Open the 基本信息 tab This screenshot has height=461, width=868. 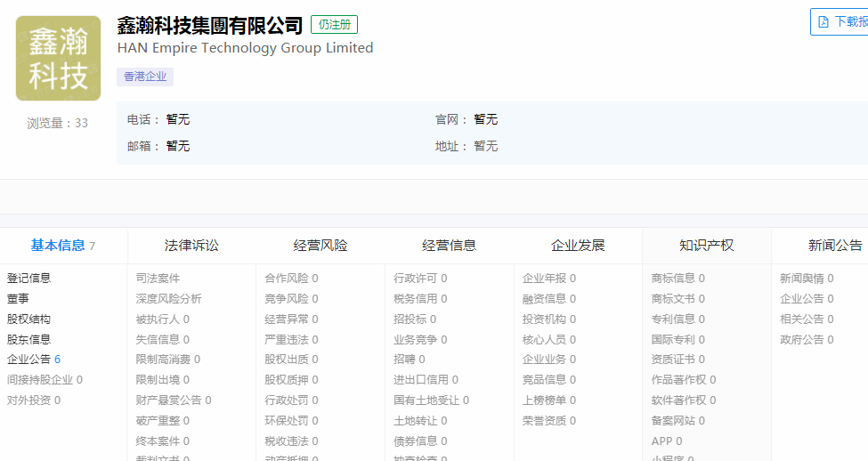point(62,246)
